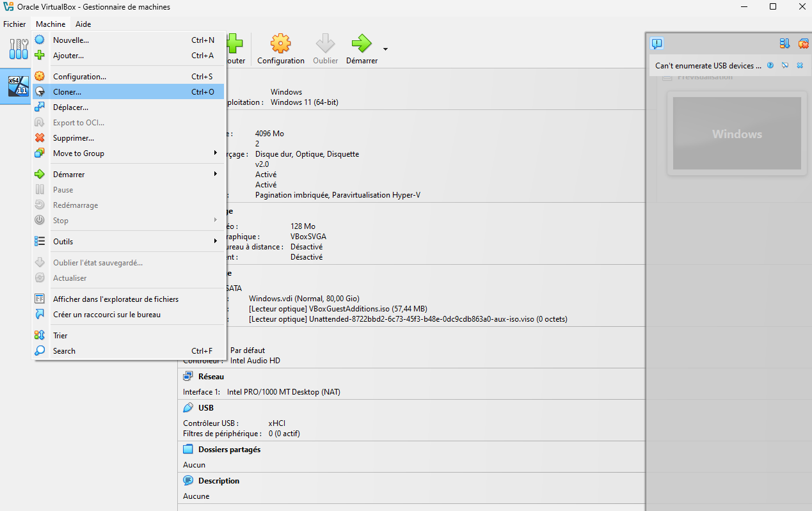This screenshot has width=812, height=511.
Task: Click the "128 Mo" video memory value
Action: point(303,226)
